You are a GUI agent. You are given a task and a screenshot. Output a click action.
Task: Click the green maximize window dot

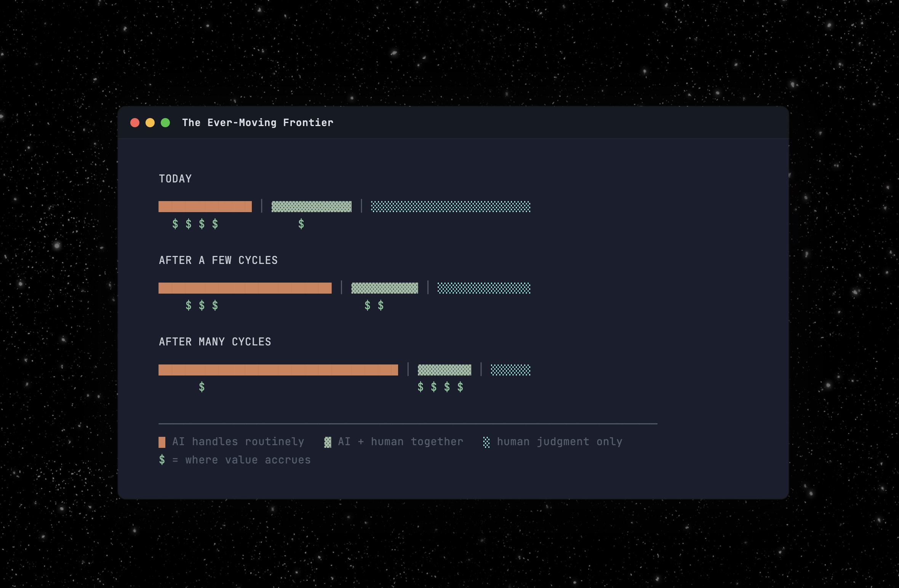165,123
